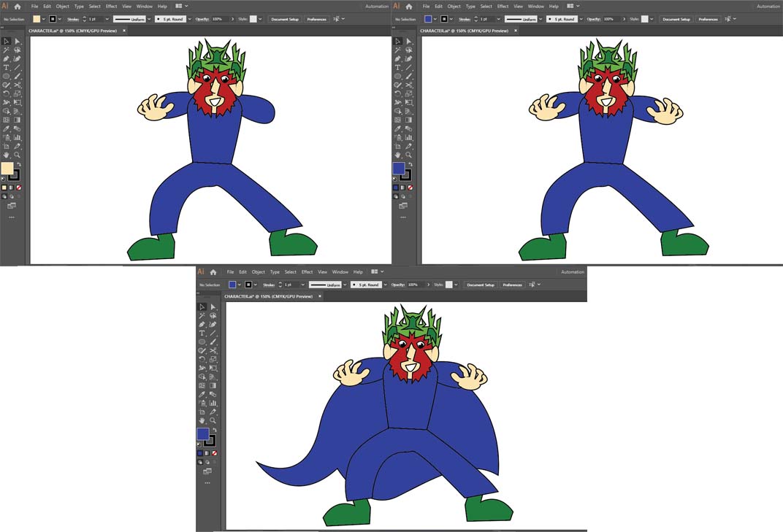Activate the Hand tool in top-right window
The width and height of the screenshot is (783, 532).
click(x=397, y=155)
